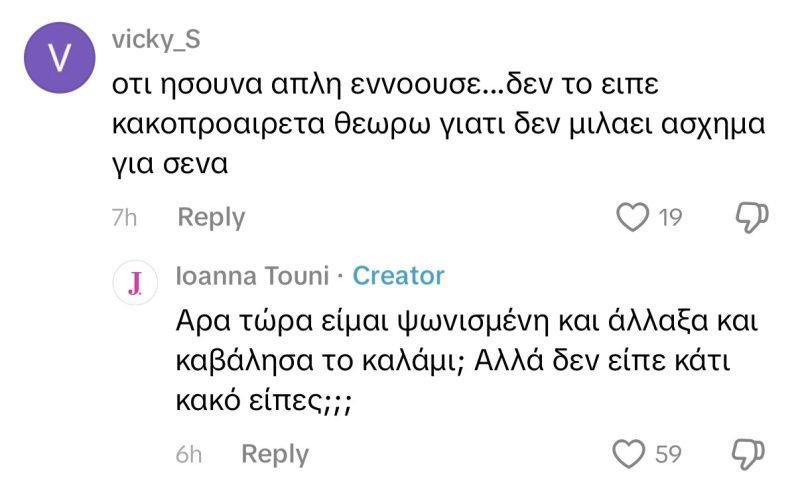
Task: Dislike vicky_S's comment with thumbs-down icon
Action: [x=751, y=216]
